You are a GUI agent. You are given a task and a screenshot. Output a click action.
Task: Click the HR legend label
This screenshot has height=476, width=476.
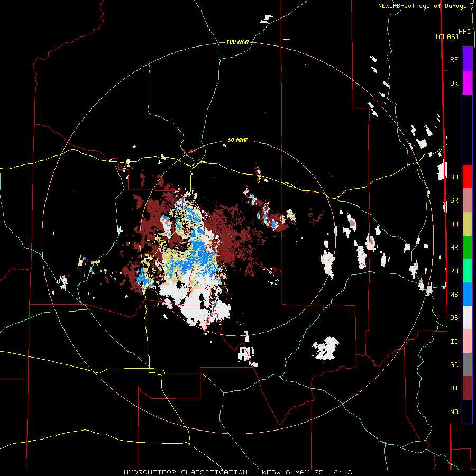[x=454, y=248]
